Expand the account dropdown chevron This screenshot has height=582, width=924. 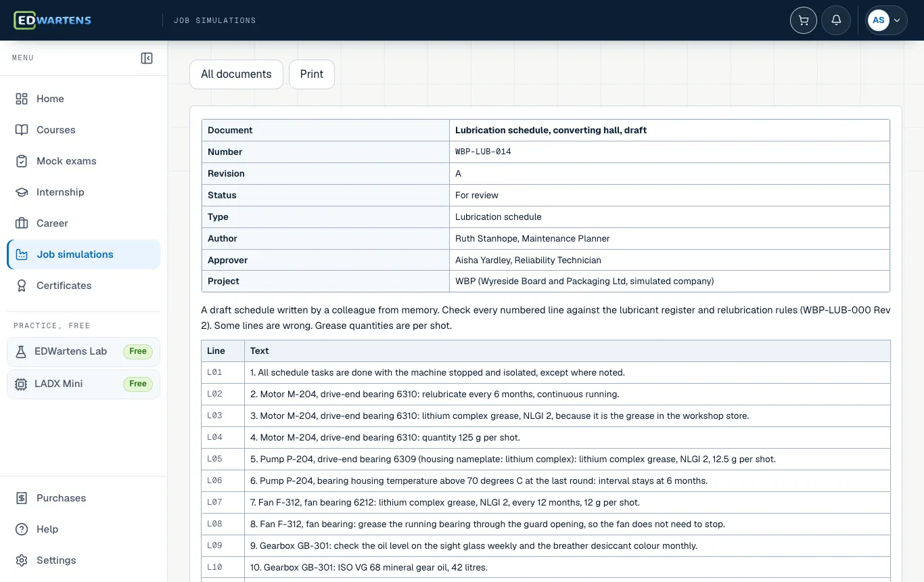(x=897, y=20)
